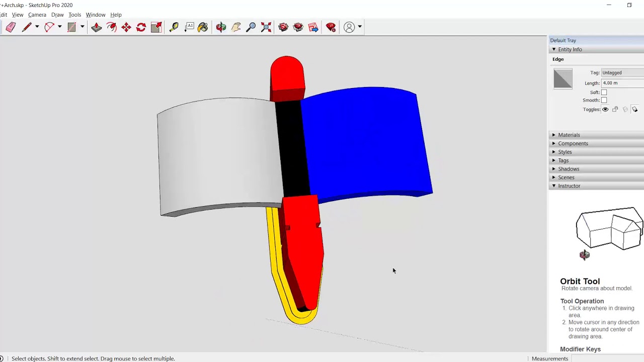Select the Move tool
The image size is (644, 362).
pyautogui.click(x=126, y=27)
